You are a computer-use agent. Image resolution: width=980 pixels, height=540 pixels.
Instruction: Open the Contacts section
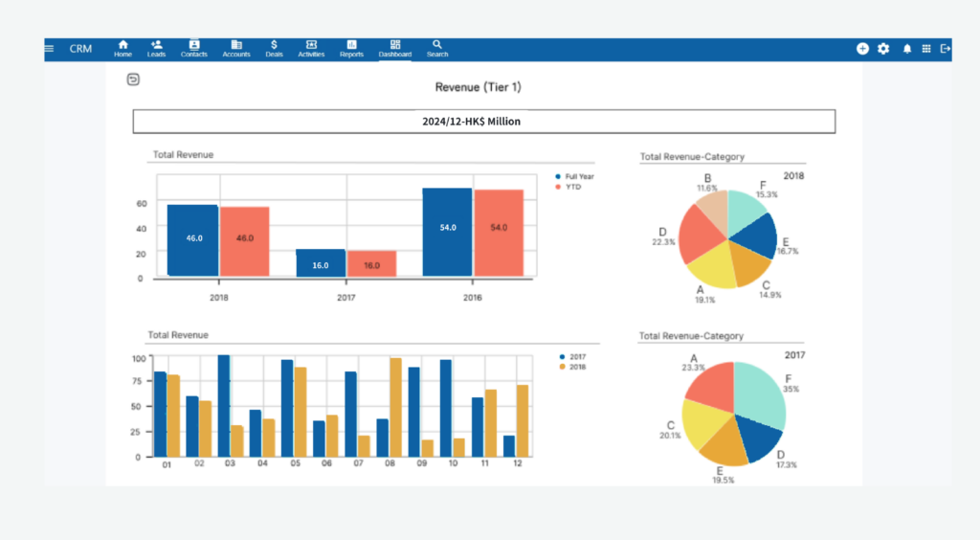click(x=194, y=49)
